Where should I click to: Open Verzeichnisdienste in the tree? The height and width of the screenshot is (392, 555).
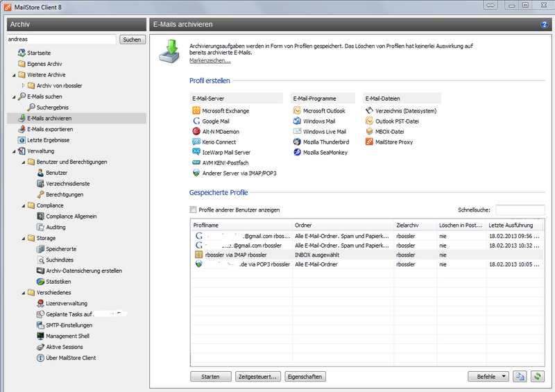coord(67,183)
